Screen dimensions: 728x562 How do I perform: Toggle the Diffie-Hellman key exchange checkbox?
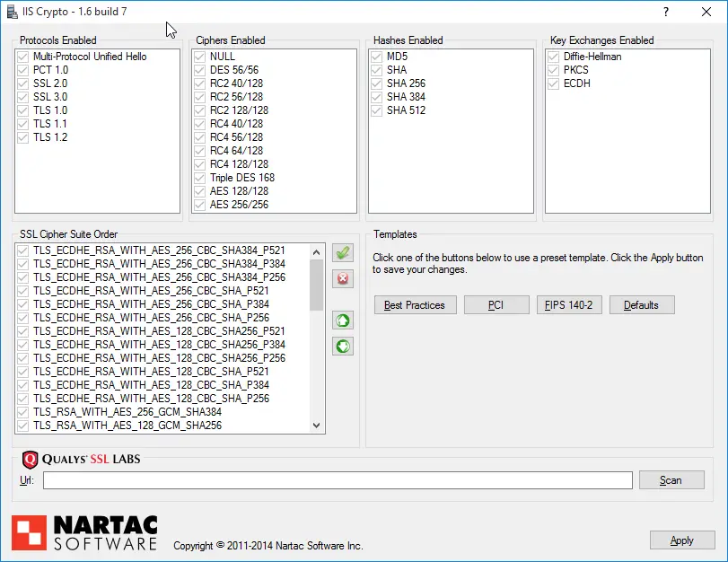coord(554,57)
